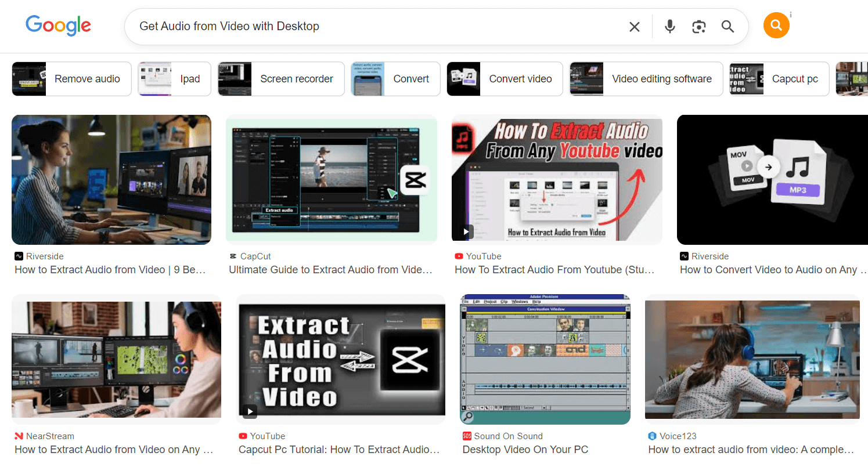
Task: Open Riverside How to Extract Audio link
Action: [110, 270]
